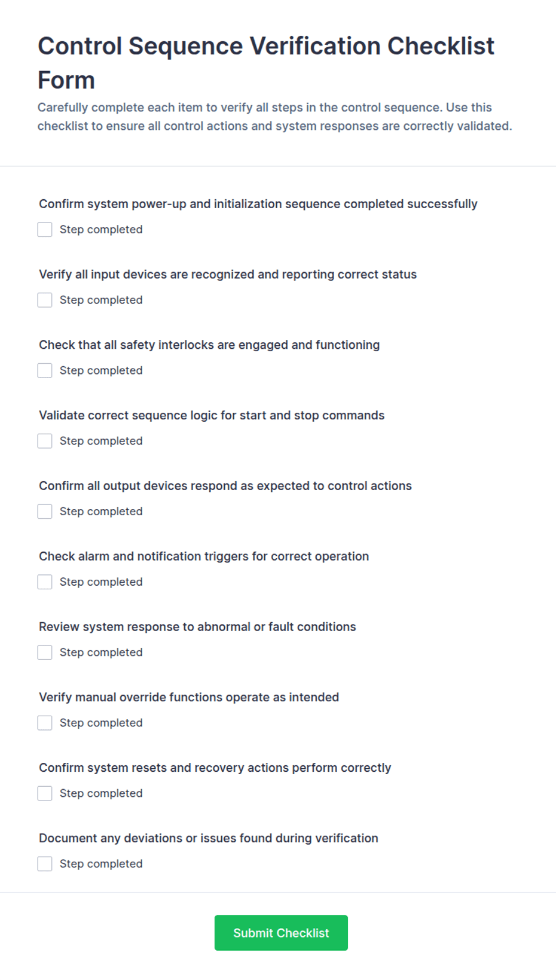Mark alarm and notification triggers step completed
This screenshot has width=556, height=980.
pyautogui.click(x=45, y=582)
